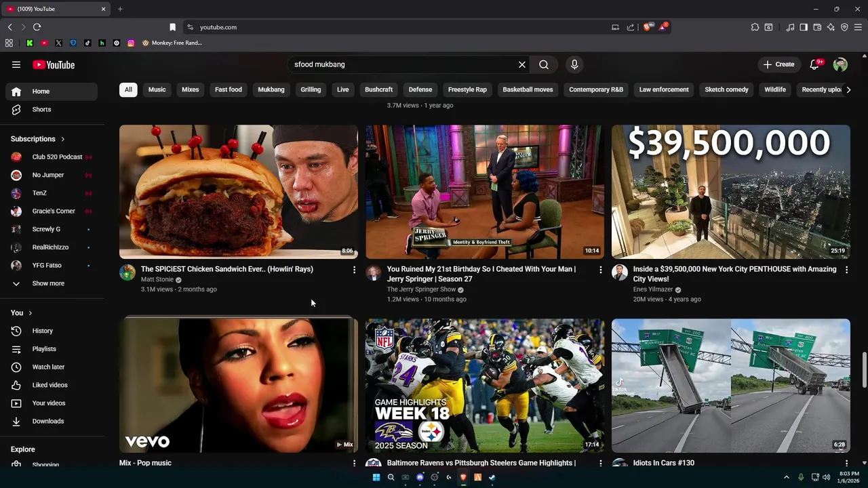The width and height of the screenshot is (868, 488).
Task: Open options for Idiots In Cars #130
Action: 846,464
